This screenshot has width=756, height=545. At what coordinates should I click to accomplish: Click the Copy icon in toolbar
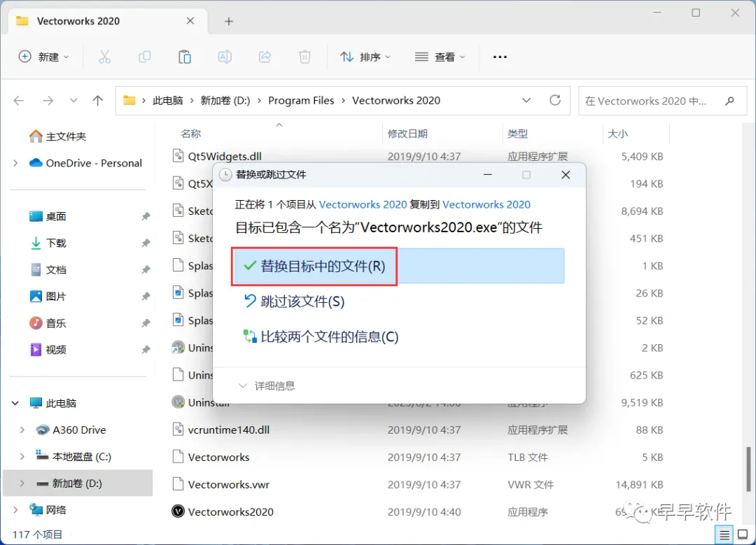click(x=145, y=57)
